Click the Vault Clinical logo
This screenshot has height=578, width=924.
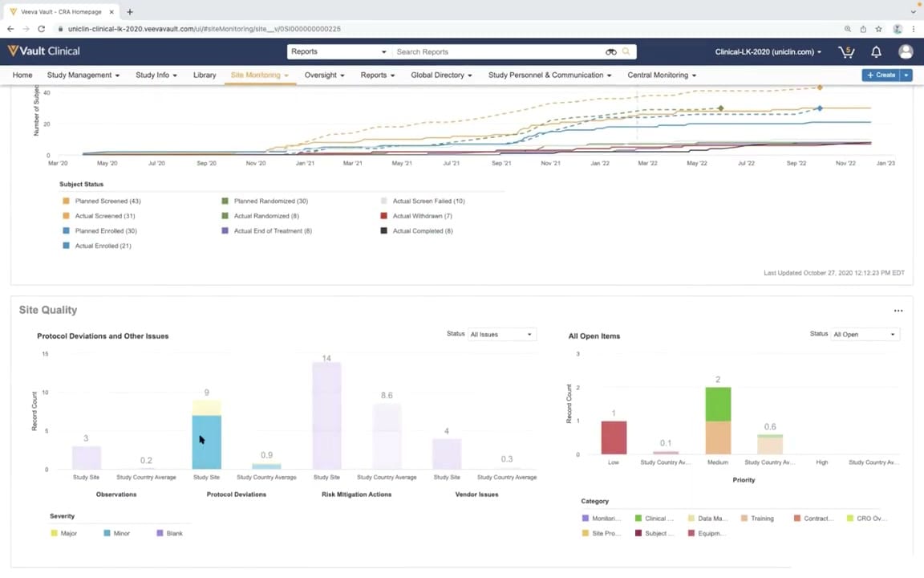(43, 51)
